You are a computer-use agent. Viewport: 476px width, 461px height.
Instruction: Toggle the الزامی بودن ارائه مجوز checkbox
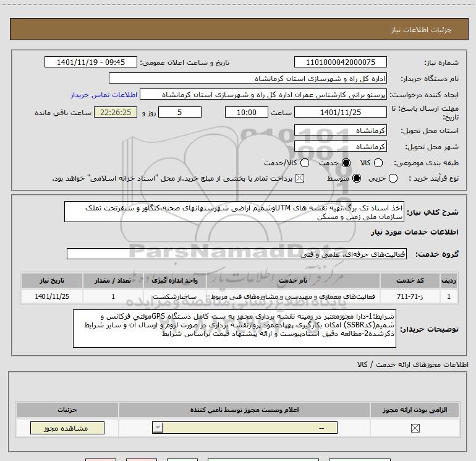pyautogui.click(x=415, y=428)
